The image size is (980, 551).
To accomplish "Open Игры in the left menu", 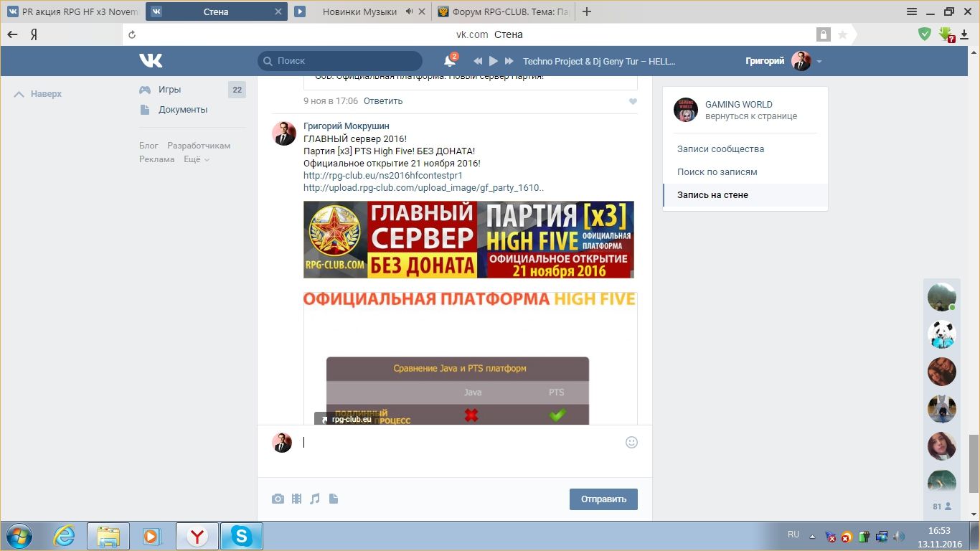I will coord(169,90).
